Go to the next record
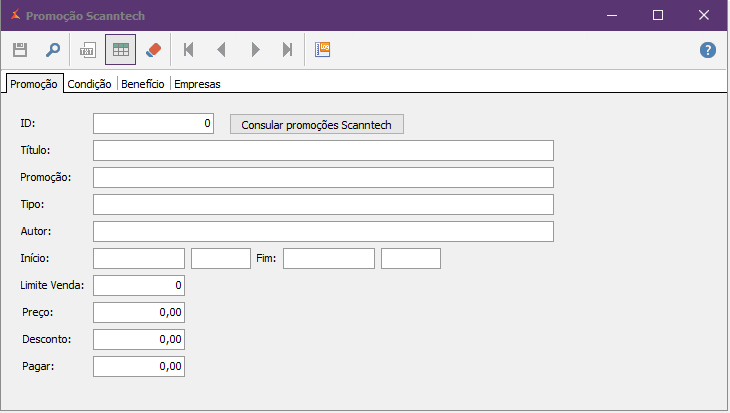Image resolution: width=730 pixels, height=413 pixels. [255, 49]
